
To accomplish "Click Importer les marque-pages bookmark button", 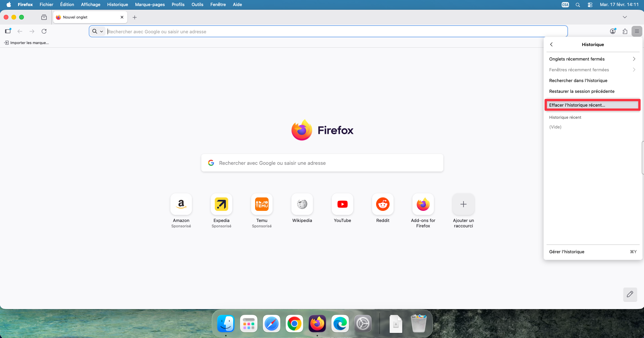I will 26,43.
